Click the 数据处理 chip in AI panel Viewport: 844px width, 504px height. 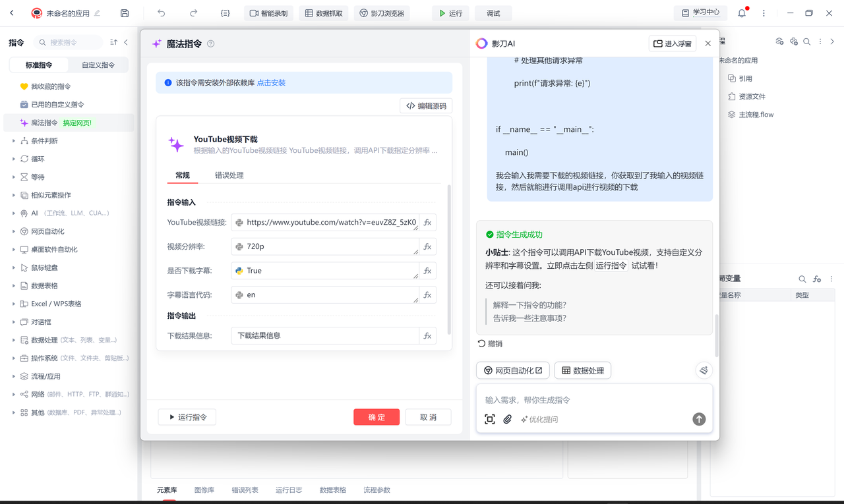[583, 371]
